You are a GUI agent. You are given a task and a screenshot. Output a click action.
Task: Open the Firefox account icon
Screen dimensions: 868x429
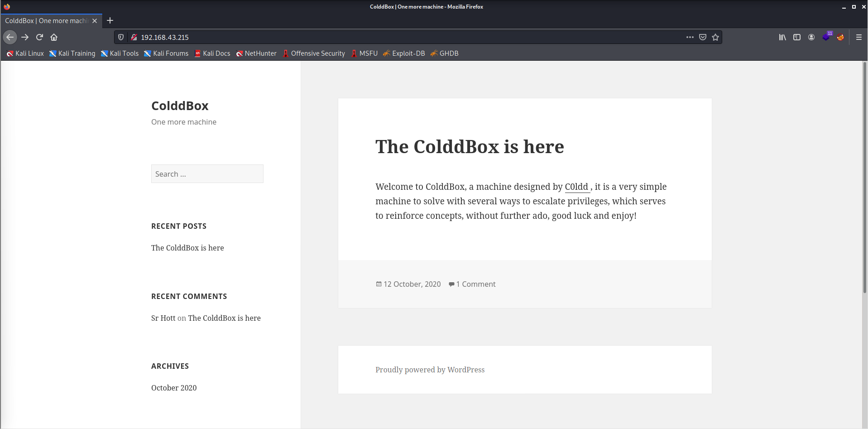click(x=811, y=37)
